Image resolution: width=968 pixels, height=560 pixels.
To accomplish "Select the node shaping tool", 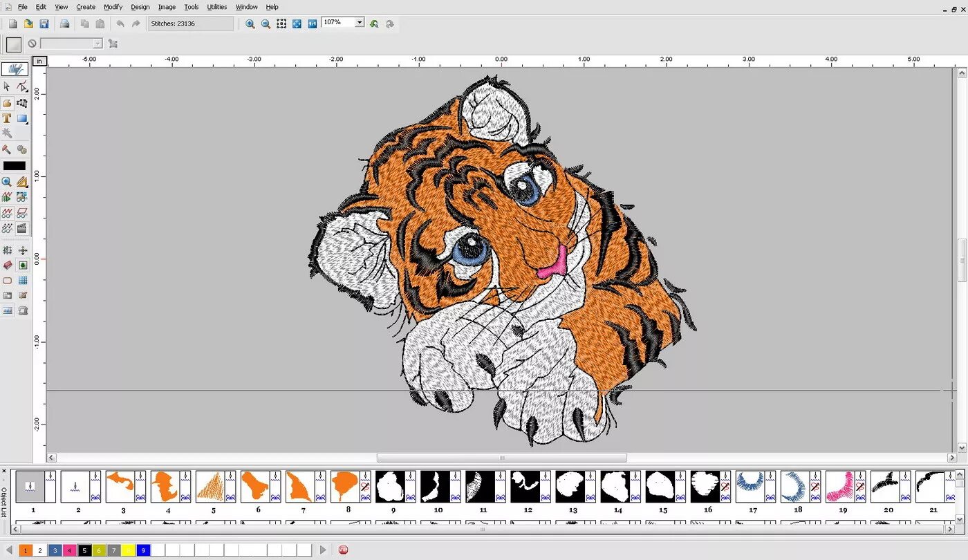I will [22, 86].
